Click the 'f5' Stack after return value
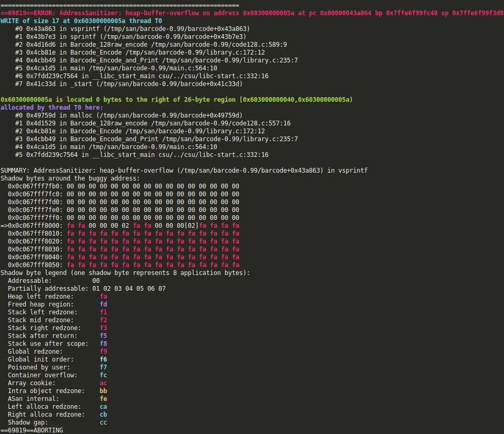Viewport: 504px width, 434px height. pos(103,336)
